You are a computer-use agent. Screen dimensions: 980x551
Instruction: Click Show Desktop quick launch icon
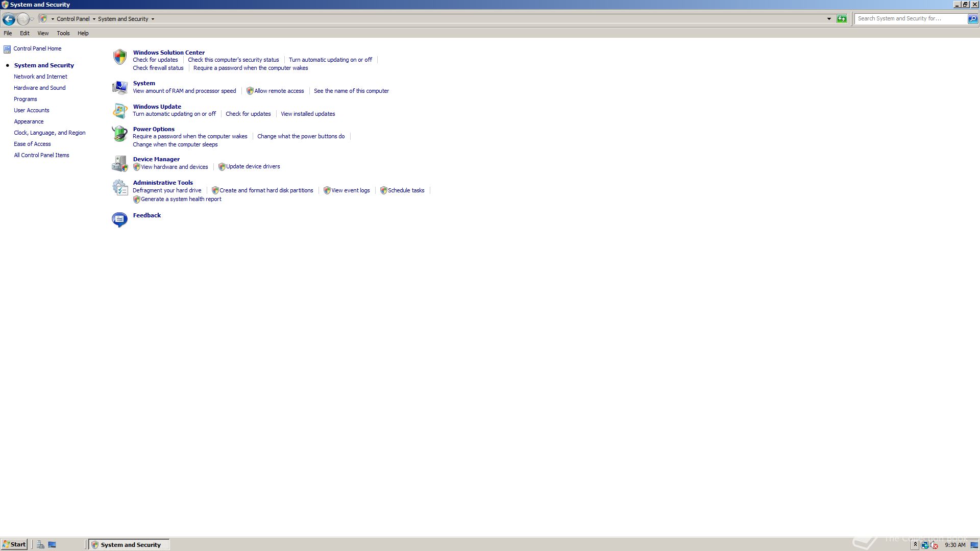click(x=52, y=544)
